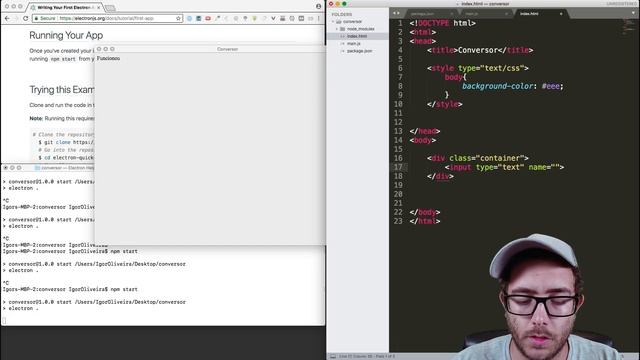Screen dimensions: 640x360
Task: Close the main.js editor tab
Action: [507, 13]
